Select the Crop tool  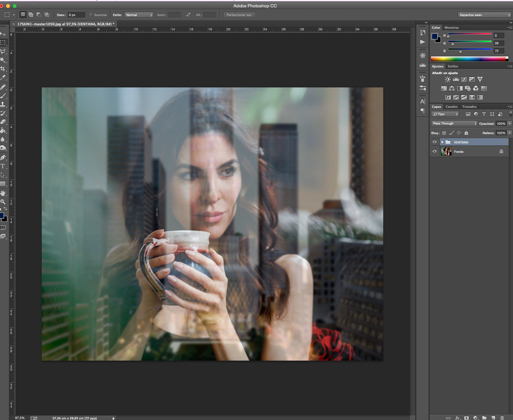[x=3, y=69]
